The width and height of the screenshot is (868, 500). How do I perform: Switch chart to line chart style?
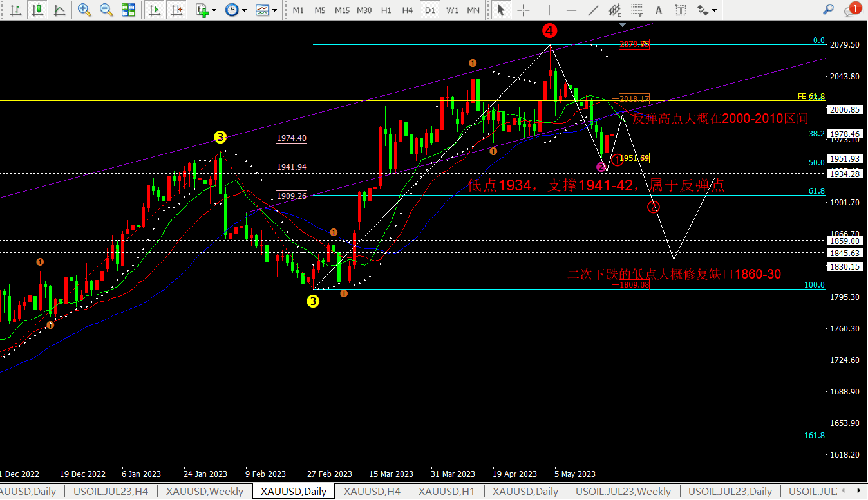[59, 10]
